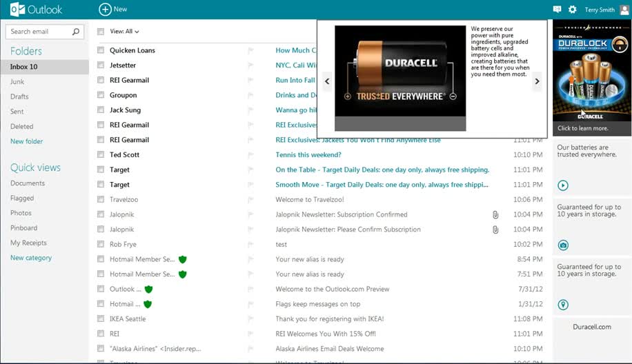Image resolution: width=632 pixels, height=364 pixels.
Task: Open Terry Smith profile picture
Action: (624, 10)
